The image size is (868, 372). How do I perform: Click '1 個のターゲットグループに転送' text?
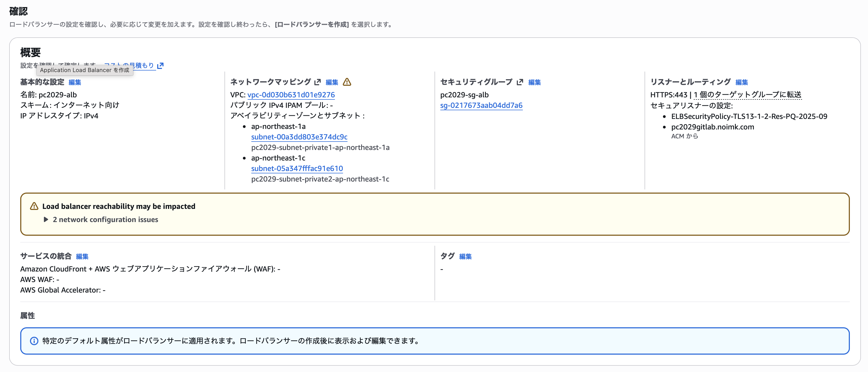(x=747, y=95)
